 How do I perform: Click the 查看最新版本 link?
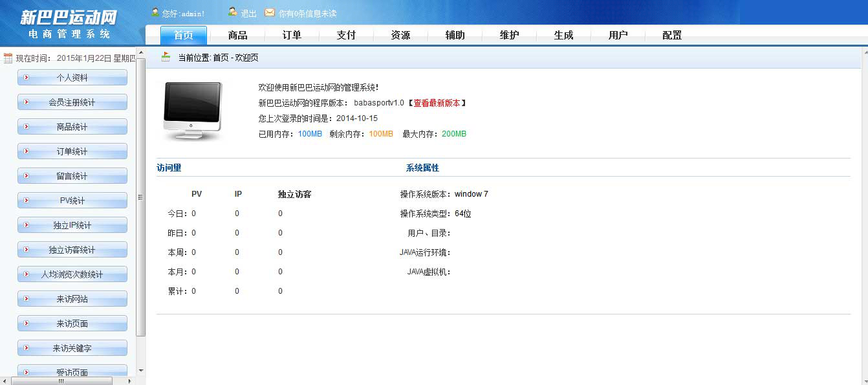pos(437,103)
